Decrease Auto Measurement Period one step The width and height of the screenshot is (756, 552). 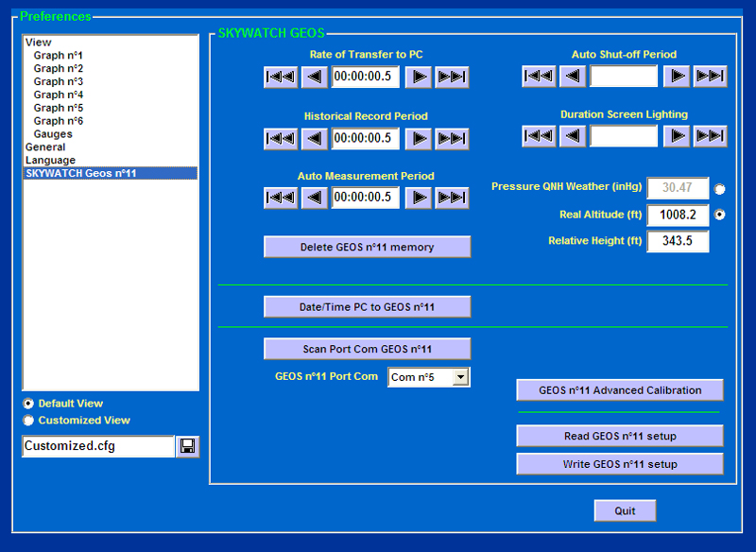(315, 198)
